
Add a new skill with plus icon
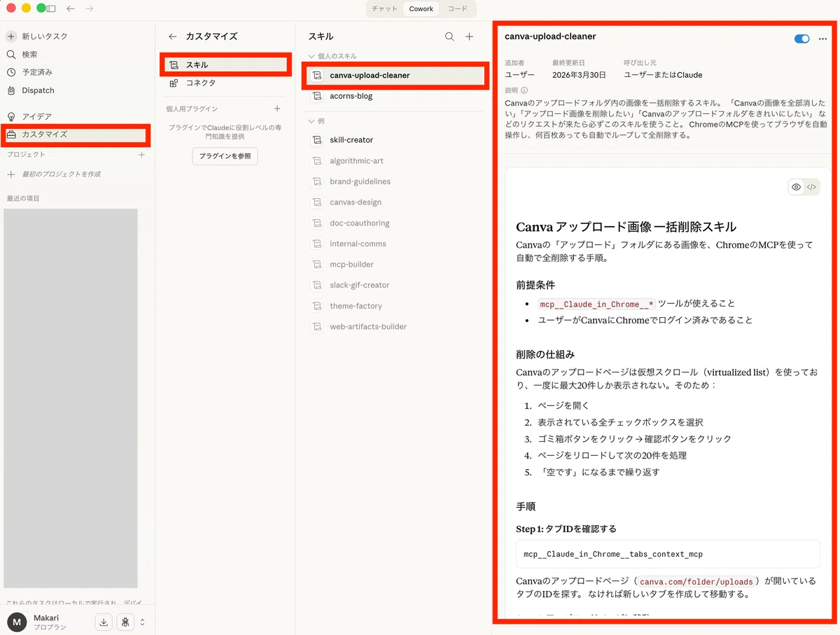point(470,36)
